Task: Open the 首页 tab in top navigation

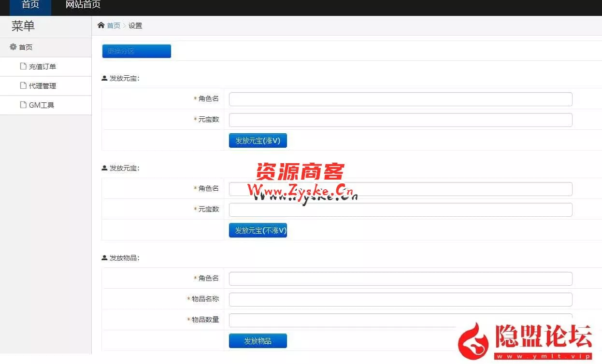Action: coord(30,5)
